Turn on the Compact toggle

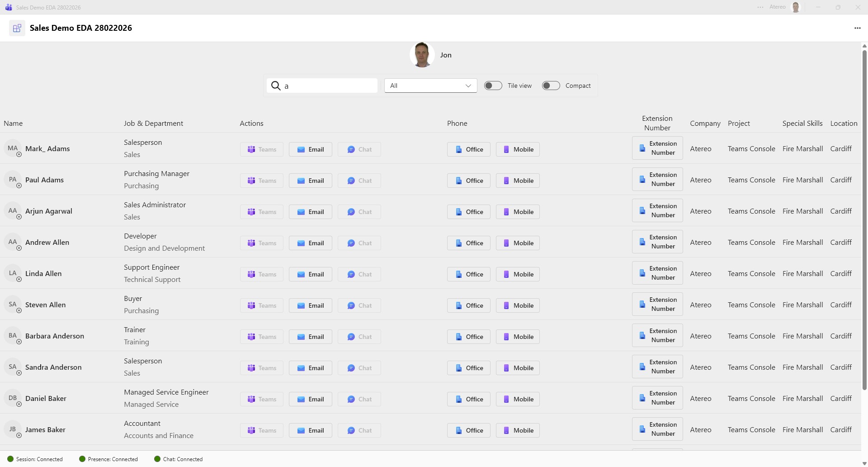coord(551,86)
